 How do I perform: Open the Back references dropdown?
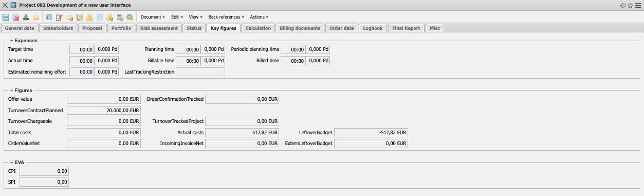click(x=226, y=17)
